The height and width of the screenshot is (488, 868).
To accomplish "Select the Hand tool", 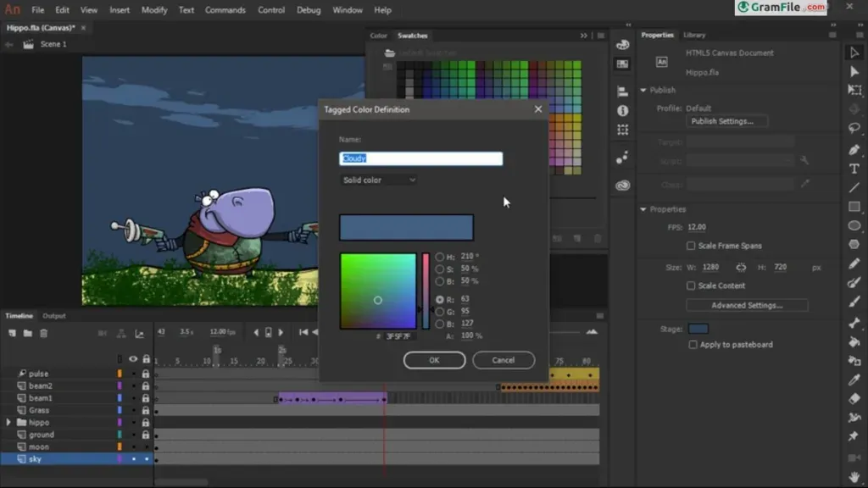I will click(854, 476).
